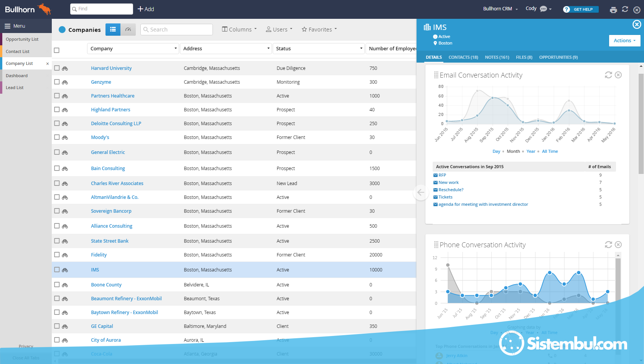644x364 pixels.
Task: Open the Highland Partners company link
Action: tap(110, 110)
